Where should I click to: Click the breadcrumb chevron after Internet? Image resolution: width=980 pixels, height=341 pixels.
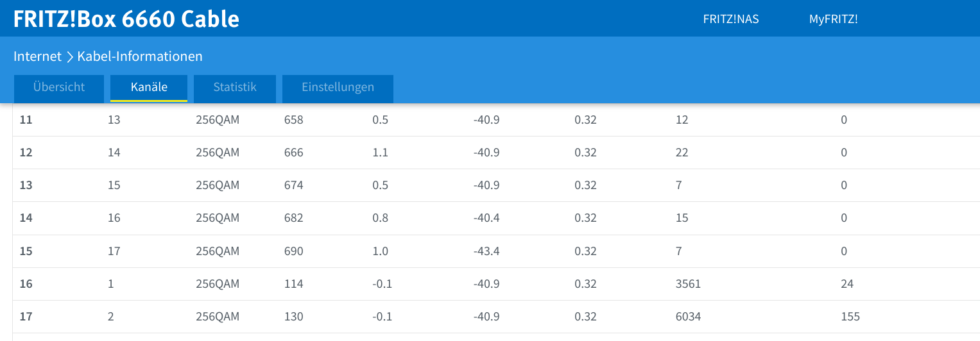pos(69,57)
